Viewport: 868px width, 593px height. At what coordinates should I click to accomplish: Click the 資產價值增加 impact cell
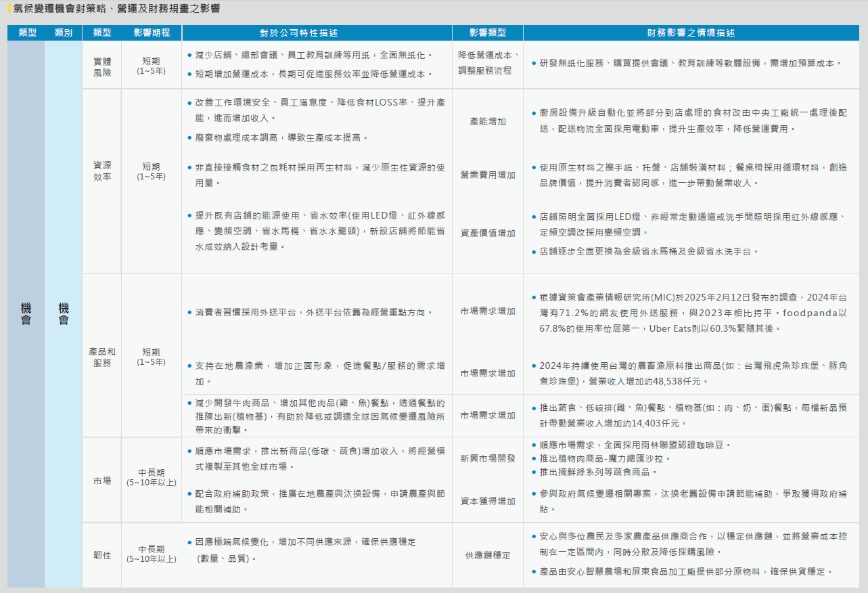(487, 233)
